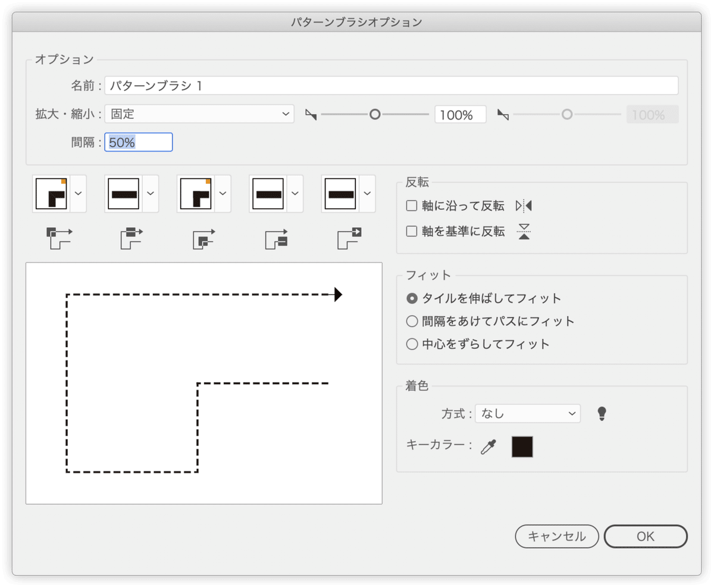Open the start tile dropdown arrow
Image resolution: width=714 pixels, height=588 pixels.
(295, 194)
